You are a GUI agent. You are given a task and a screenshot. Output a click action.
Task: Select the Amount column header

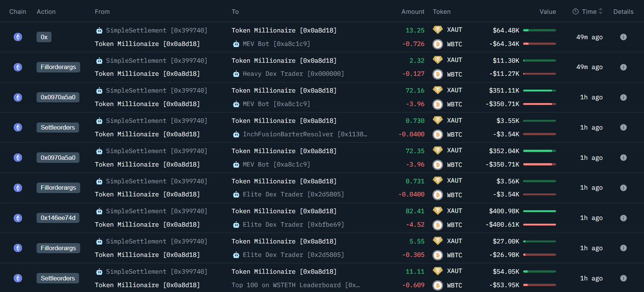point(413,11)
